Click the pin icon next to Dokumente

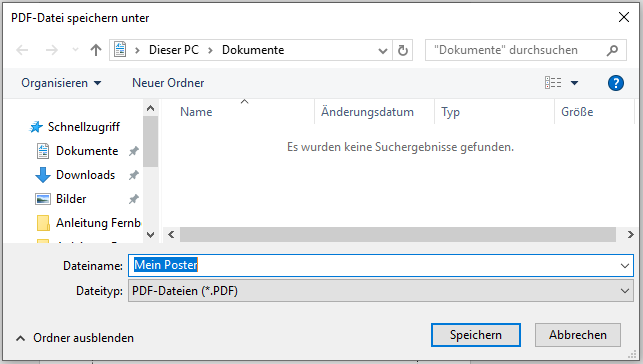point(133,151)
